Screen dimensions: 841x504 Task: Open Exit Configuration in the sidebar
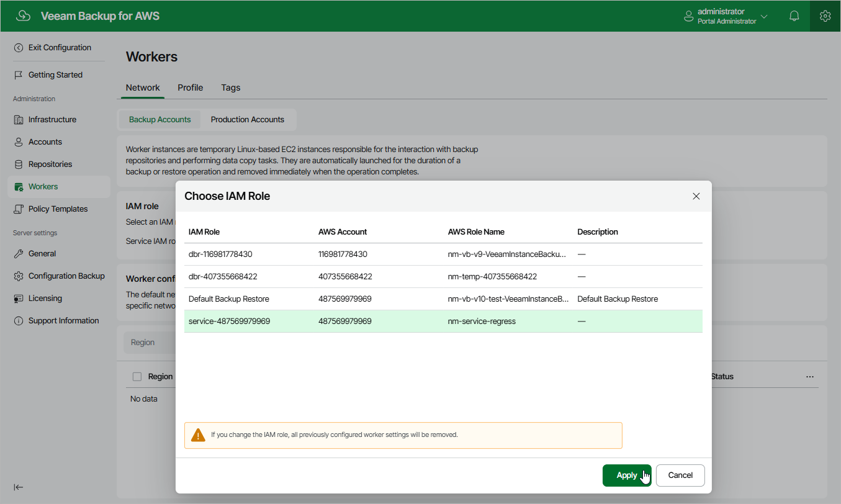[x=60, y=48]
